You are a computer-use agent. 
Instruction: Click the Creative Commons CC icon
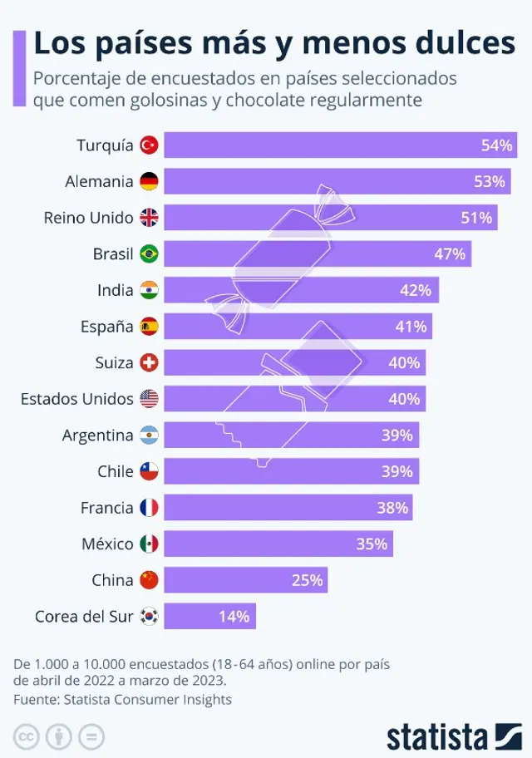pos(27,736)
